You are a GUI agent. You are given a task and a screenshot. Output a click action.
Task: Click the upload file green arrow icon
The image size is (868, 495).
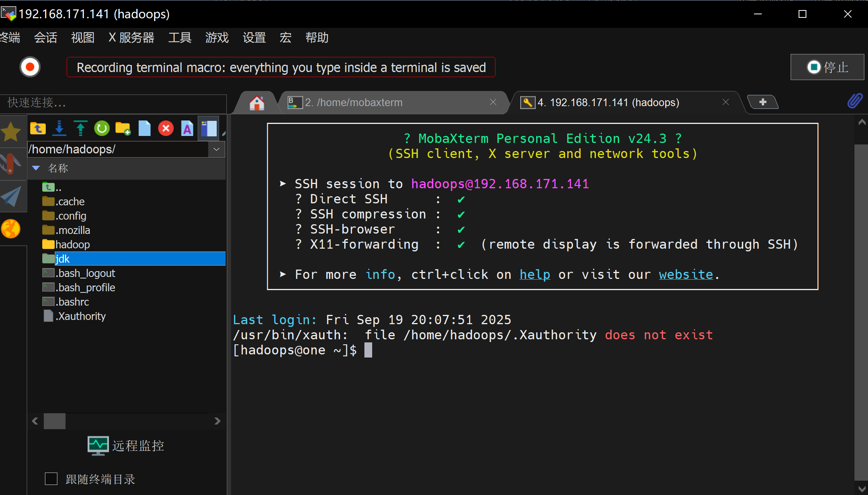click(x=81, y=129)
